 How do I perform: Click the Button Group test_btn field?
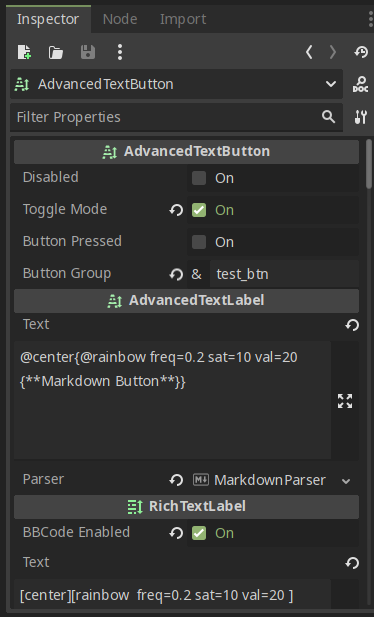284,274
